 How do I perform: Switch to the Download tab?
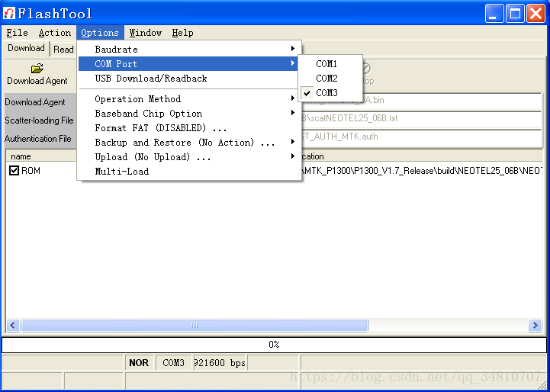click(x=26, y=48)
